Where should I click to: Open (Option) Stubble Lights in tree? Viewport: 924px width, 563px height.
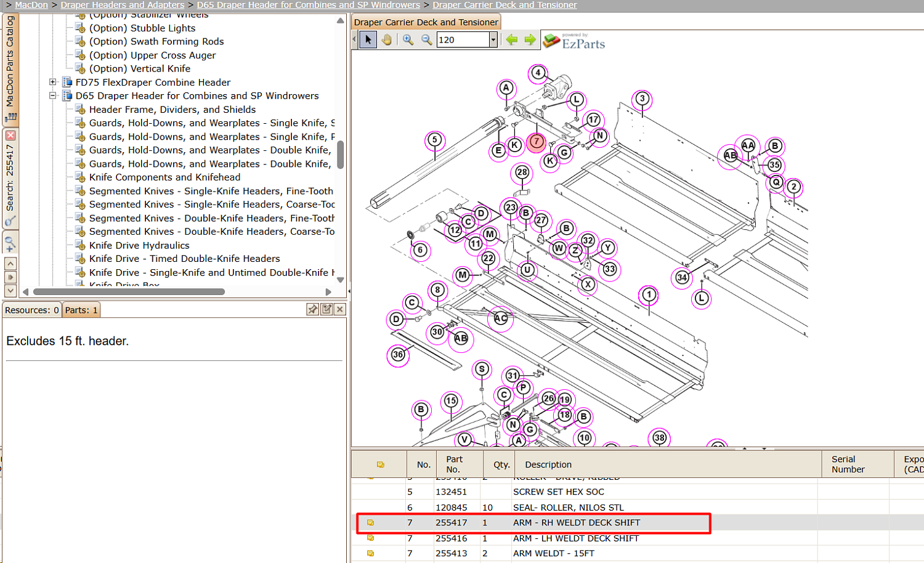(x=142, y=28)
